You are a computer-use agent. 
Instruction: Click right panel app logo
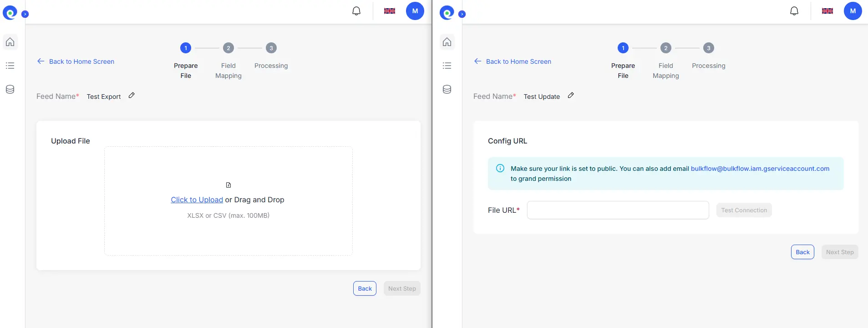pos(447,12)
